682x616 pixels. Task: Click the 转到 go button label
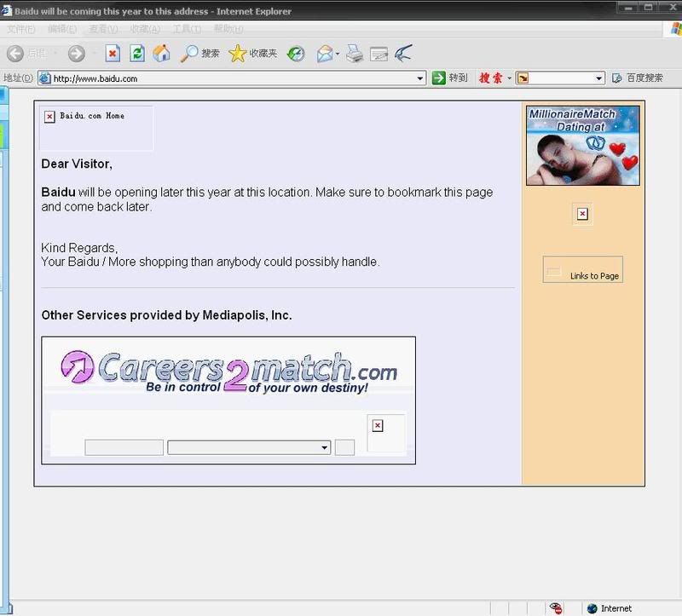pyautogui.click(x=458, y=78)
